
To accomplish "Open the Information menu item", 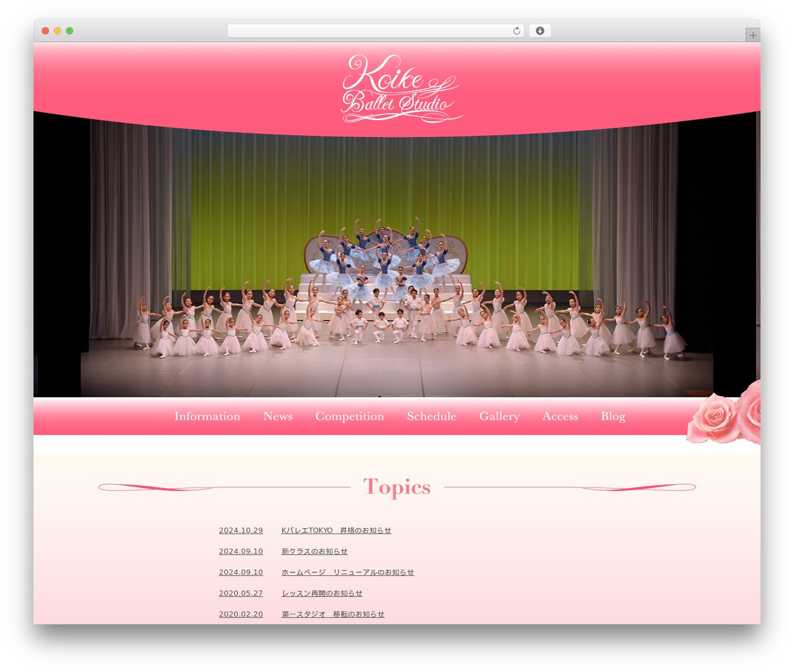I will point(207,416).
